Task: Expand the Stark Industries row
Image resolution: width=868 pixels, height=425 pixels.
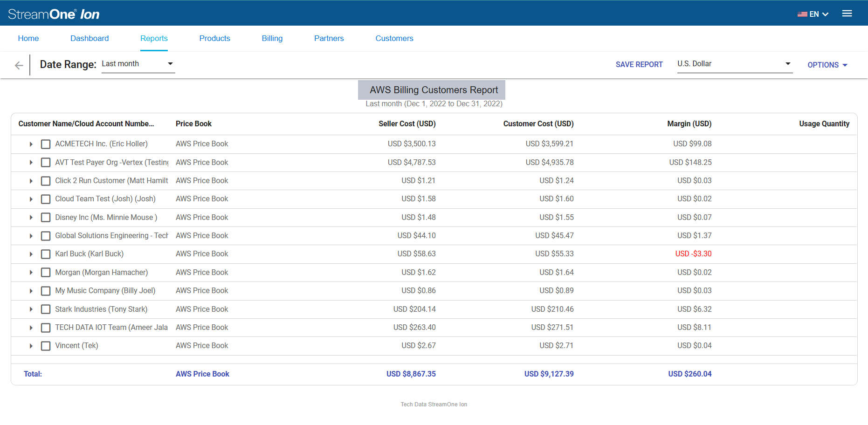Action: click(31, 309)
